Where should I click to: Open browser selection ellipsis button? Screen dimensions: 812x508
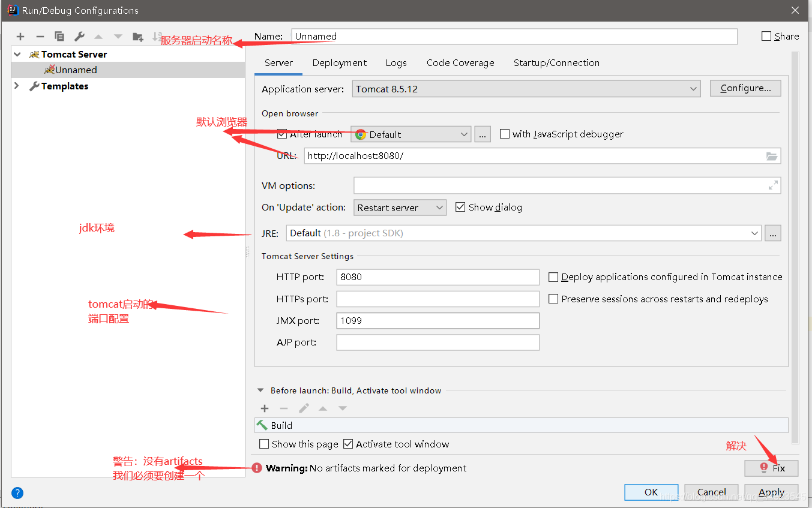coord(483,134)
